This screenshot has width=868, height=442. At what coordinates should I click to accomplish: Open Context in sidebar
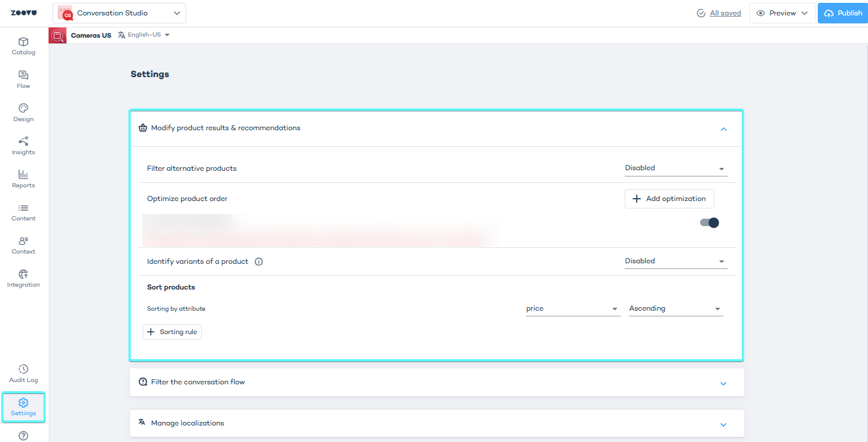[x=23, y=246]
